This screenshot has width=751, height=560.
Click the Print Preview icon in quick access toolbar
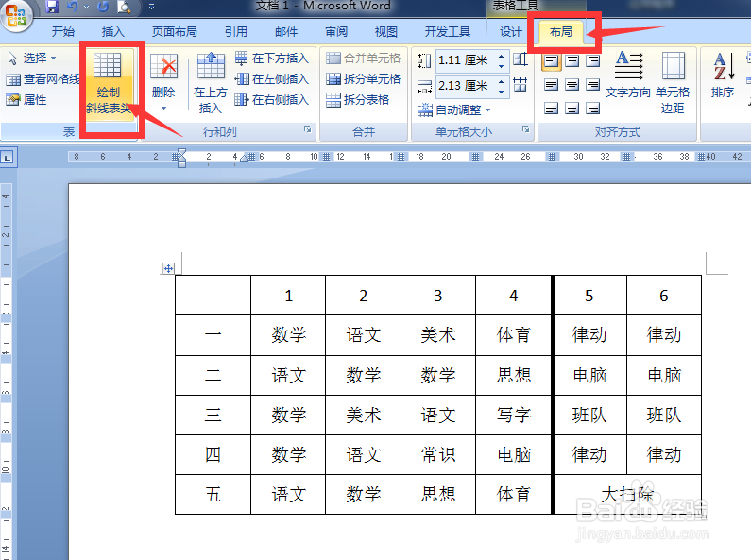tap(124, 7)
